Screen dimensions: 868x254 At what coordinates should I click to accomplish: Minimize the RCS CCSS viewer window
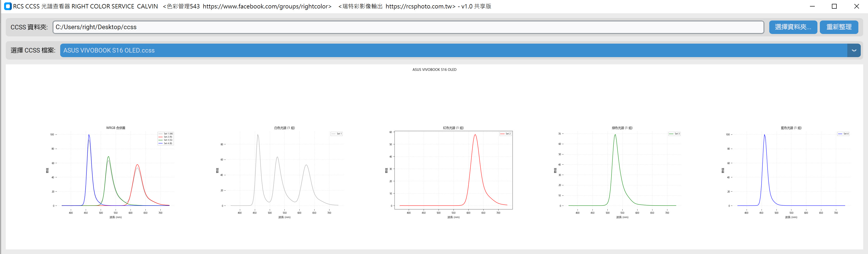coord(812,7)
